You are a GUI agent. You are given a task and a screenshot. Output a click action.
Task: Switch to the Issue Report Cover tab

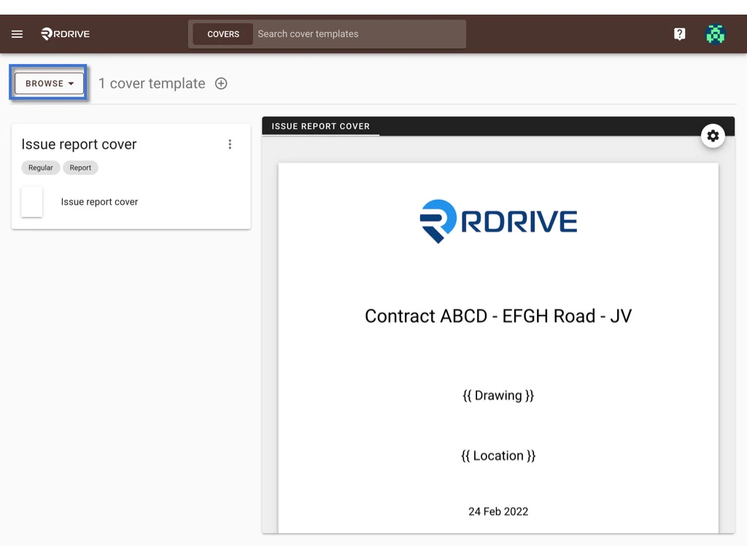[321, 126]
